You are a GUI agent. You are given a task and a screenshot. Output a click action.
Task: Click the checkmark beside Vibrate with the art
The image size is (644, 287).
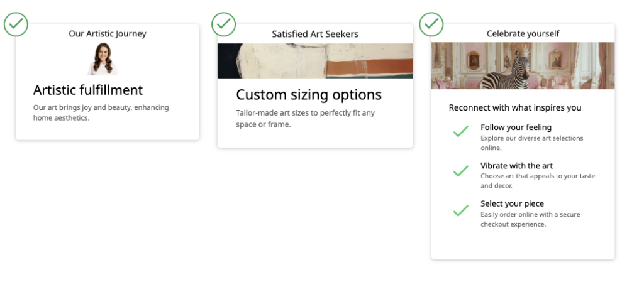coord(461,170)
